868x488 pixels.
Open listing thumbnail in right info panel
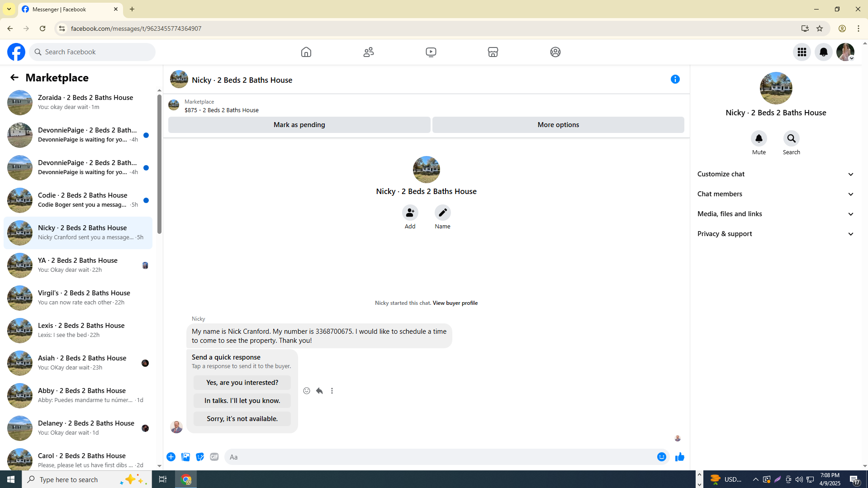(x=776, y=88)
